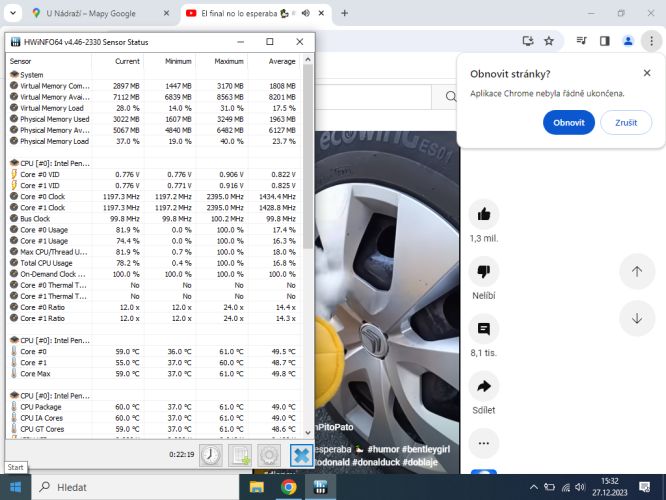
Task: Open the Windows Start button
Action: coord(15,487)
